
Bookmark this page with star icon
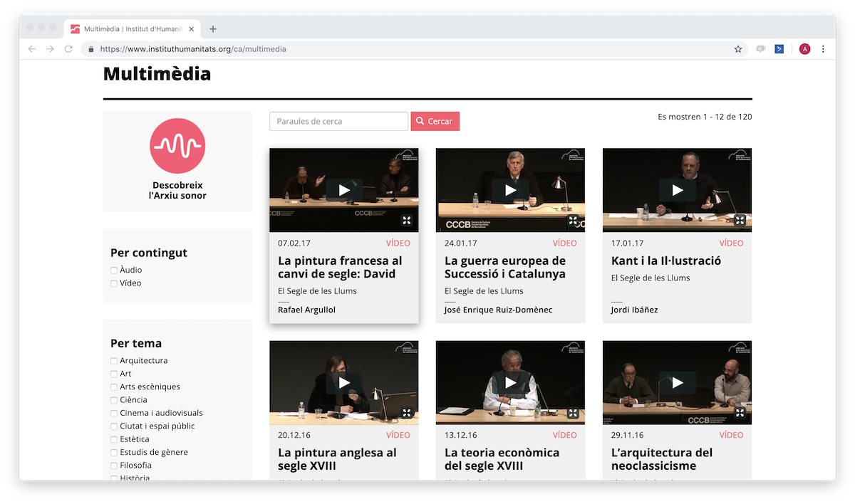[738, 49]
